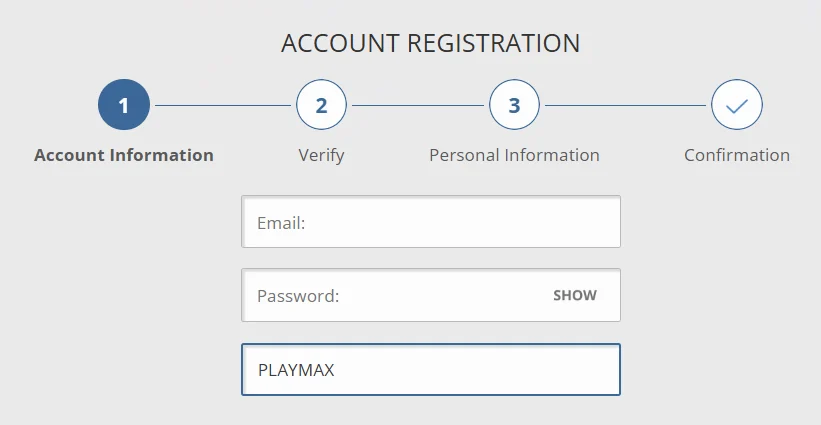Click the step 3 circle icon
The width and height of the screenshot is (821, 425).
514,105
